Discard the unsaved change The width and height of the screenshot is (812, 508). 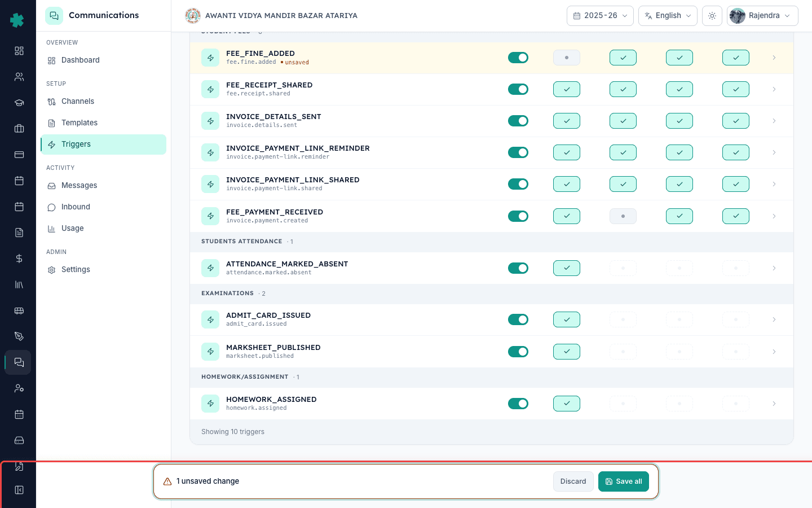[x=573, y=481]
